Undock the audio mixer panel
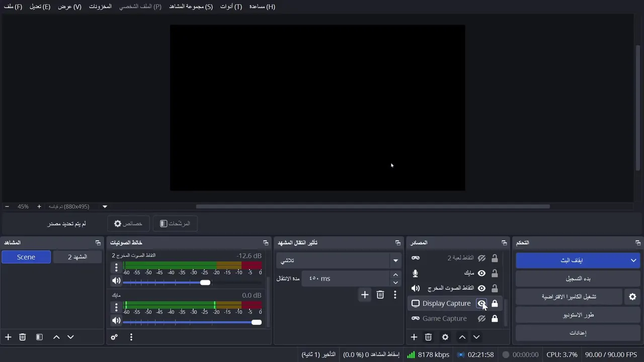Screen dimensions: 644x362 point(266,243)
